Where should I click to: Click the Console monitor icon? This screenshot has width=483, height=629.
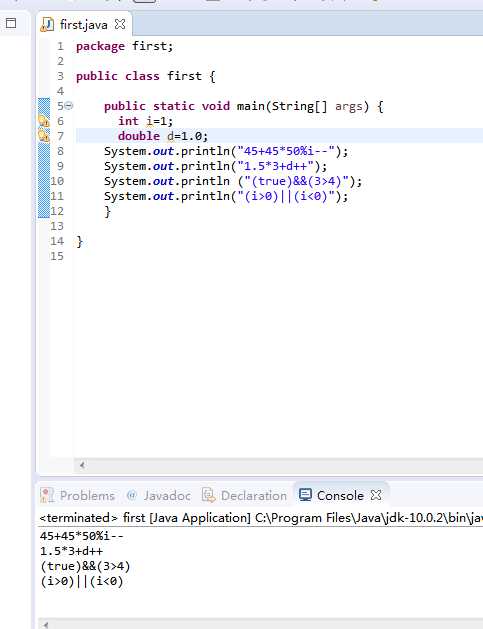tap(305, 495)
